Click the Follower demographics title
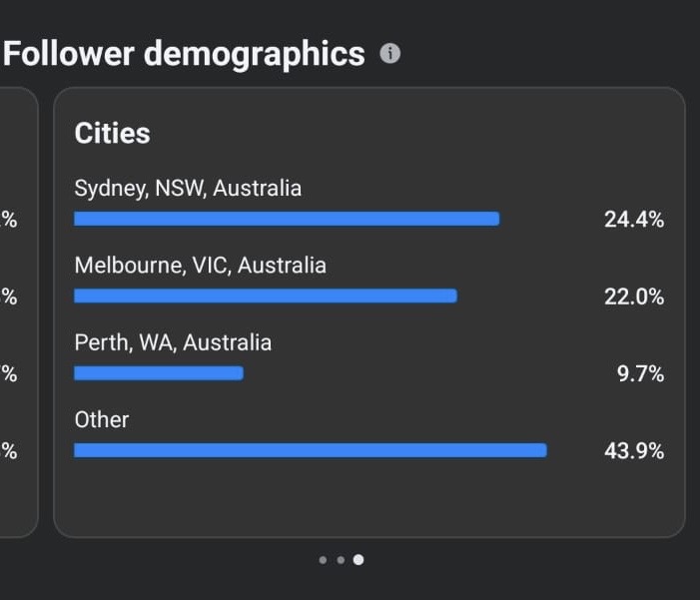700x600 pixels. coord(184,54)
